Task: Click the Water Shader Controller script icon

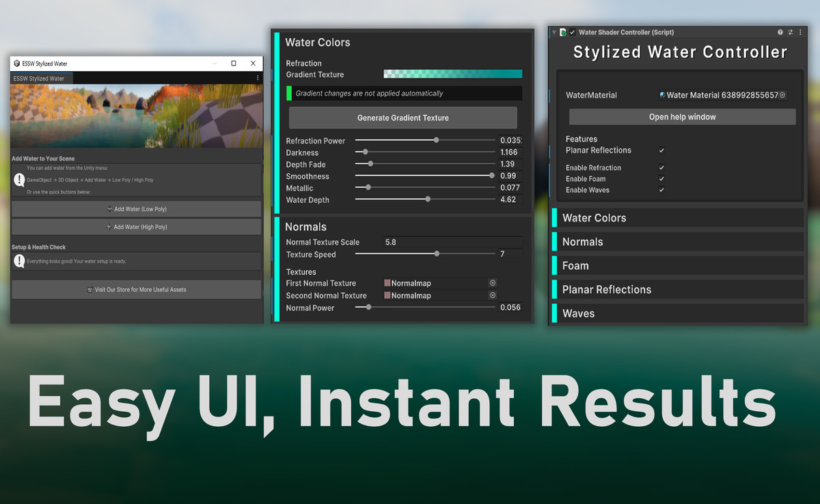Action: (x=562, y=31)
